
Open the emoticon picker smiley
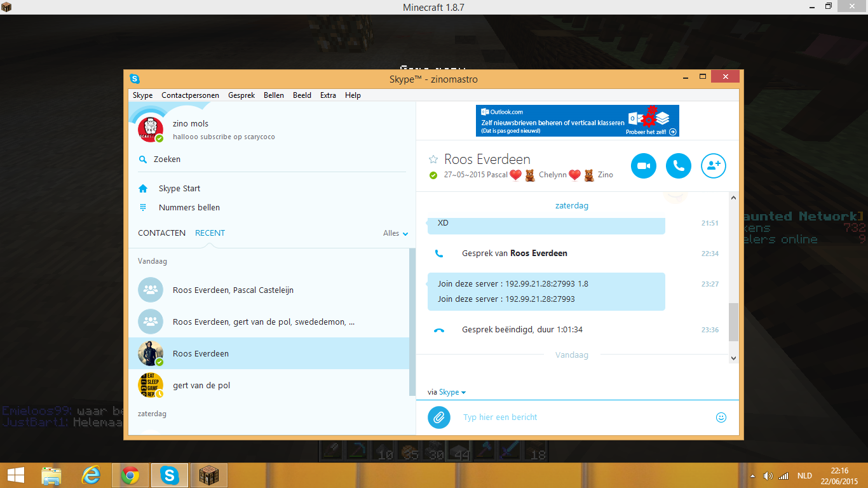tap(721, 417)
